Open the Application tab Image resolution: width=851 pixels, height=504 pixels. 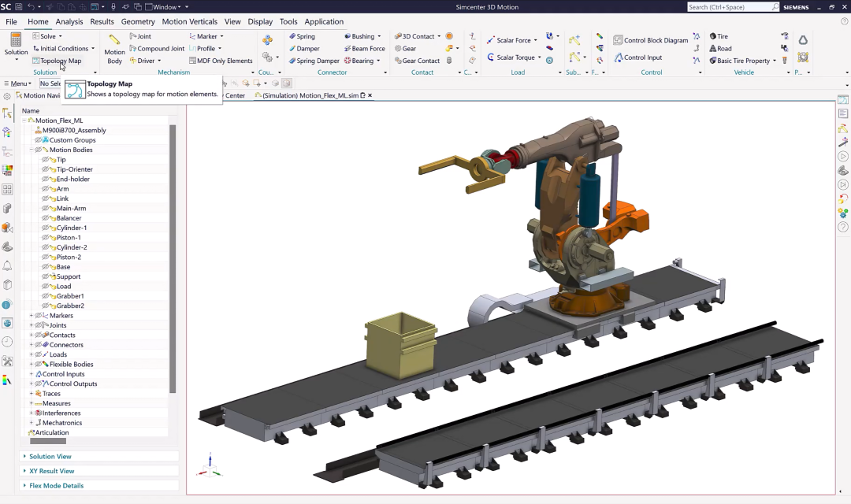point(324,22)
